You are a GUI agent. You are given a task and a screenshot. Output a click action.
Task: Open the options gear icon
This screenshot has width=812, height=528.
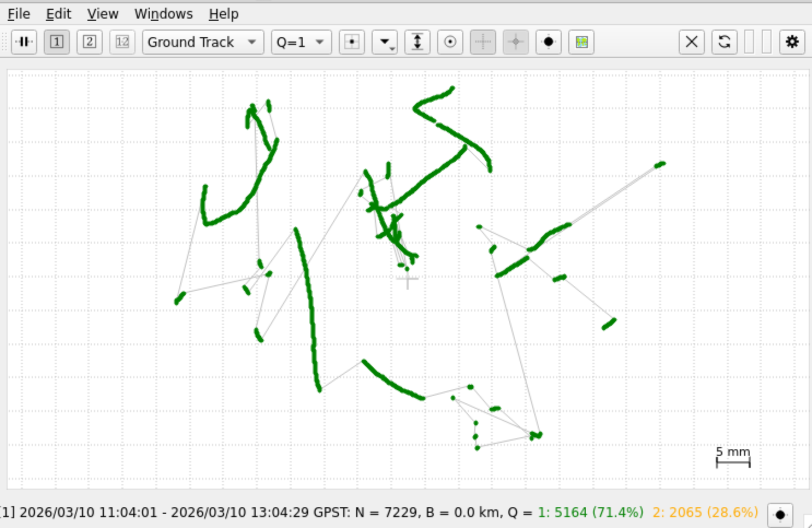click(x=792, y=42)
